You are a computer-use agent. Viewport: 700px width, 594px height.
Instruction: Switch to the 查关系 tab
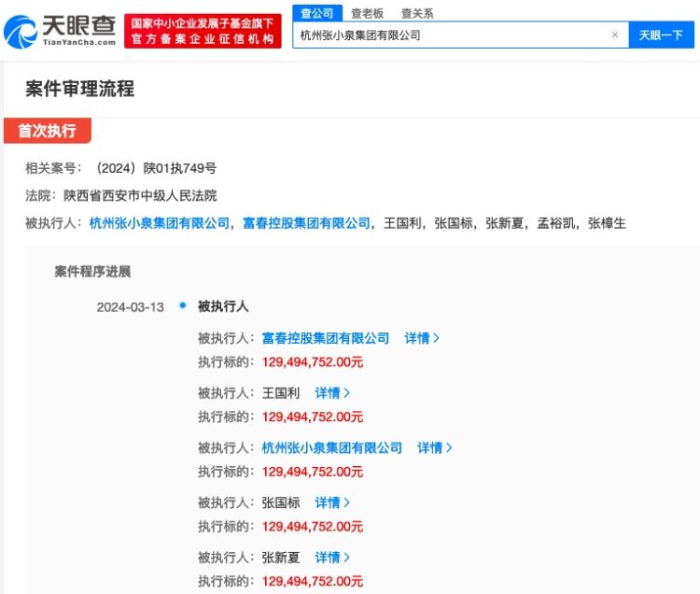coord(417,13)
